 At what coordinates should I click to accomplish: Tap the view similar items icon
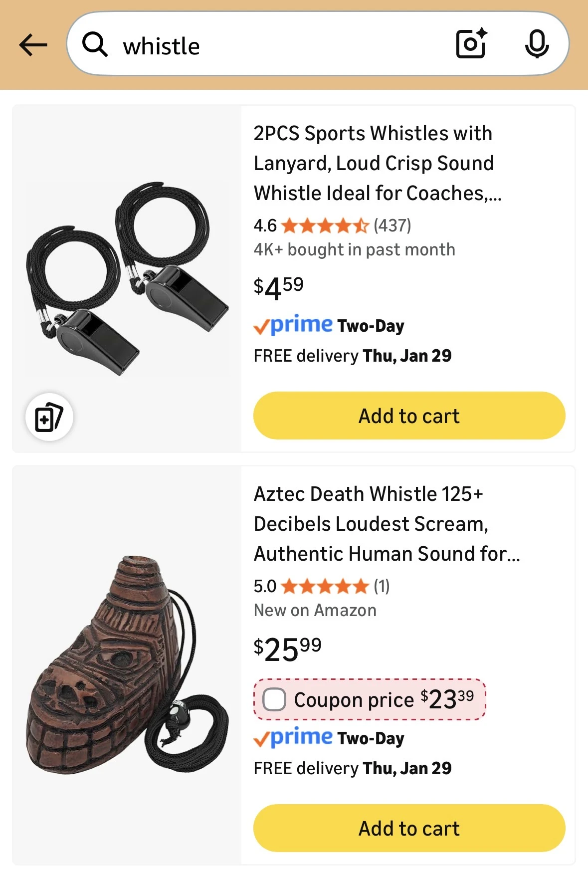coord(49,417)
